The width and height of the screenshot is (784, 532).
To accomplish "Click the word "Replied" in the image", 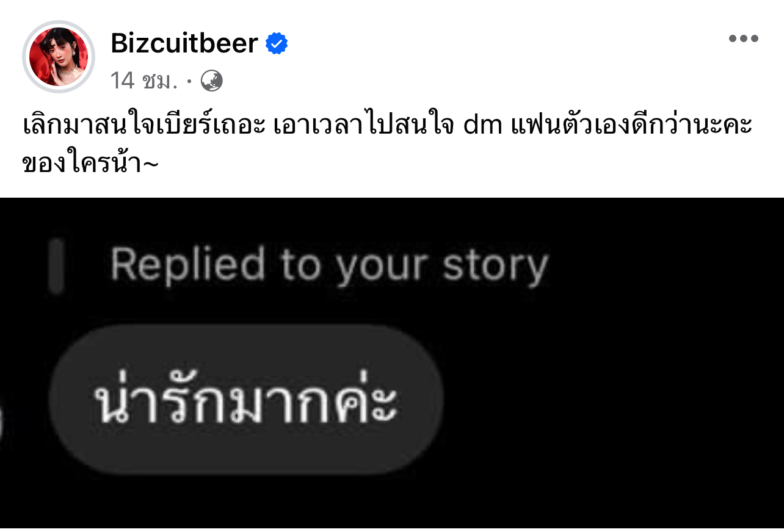I will point(187,265).
